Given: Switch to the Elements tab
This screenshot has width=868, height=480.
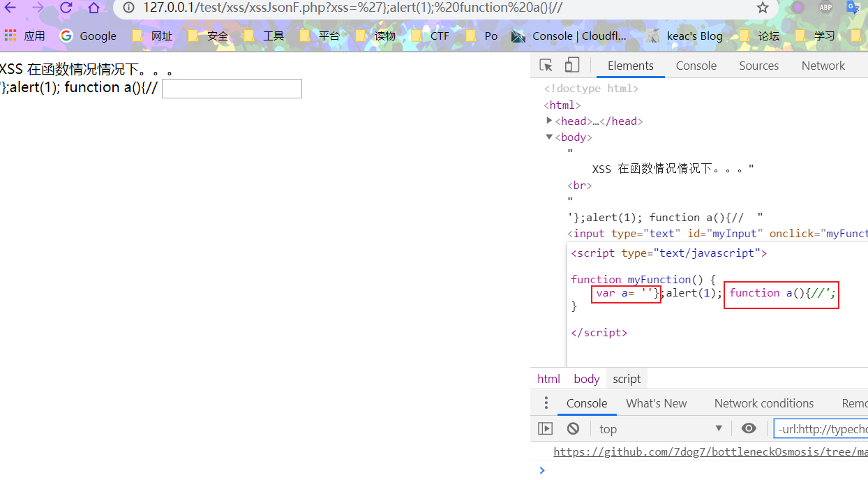Looking at the screenshot, I should tap(631, 66).
